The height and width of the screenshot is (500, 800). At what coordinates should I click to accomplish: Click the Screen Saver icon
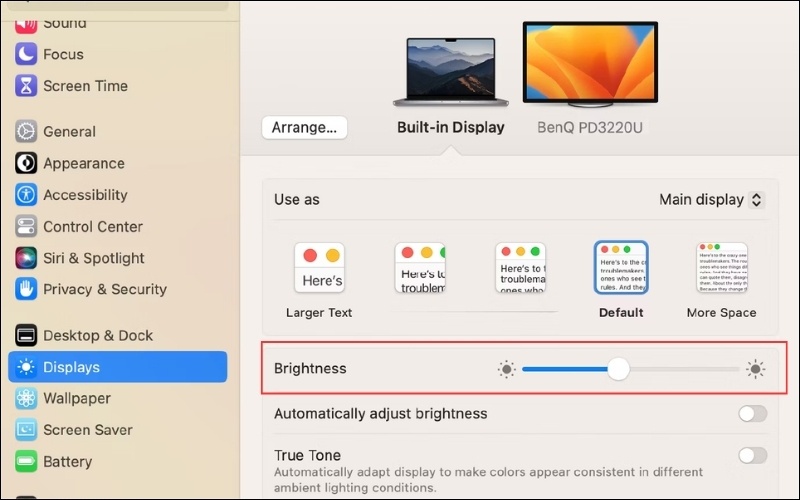pos(26,430)
